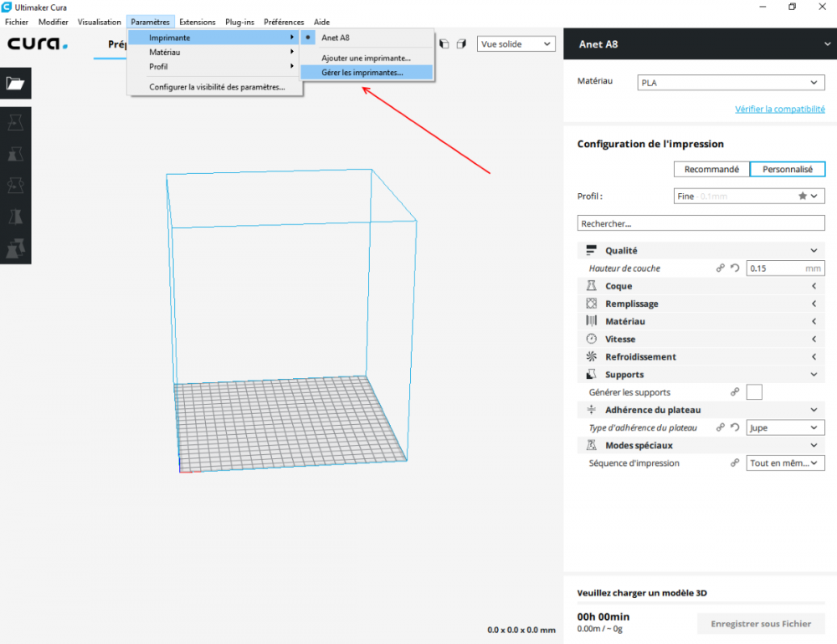Select the Move tool in left toolbar

tap(15, 123)
